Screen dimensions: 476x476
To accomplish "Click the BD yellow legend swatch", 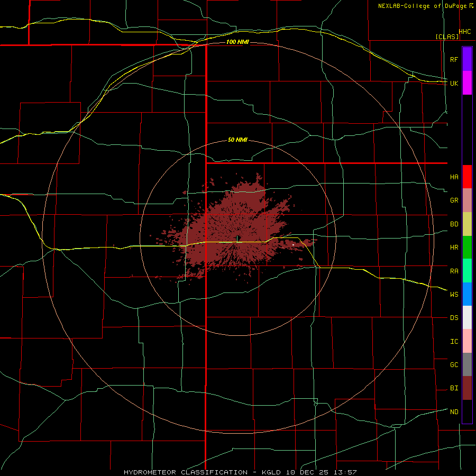I will pyautogui.click(x=467, y=224).
